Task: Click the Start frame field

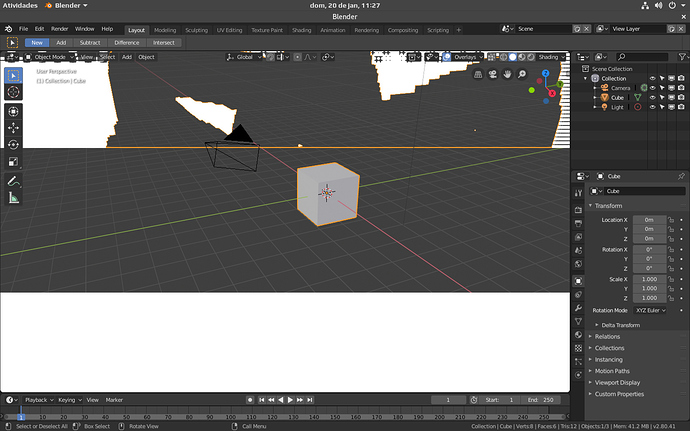Action: pyautogui.click(x=500, y=400)
